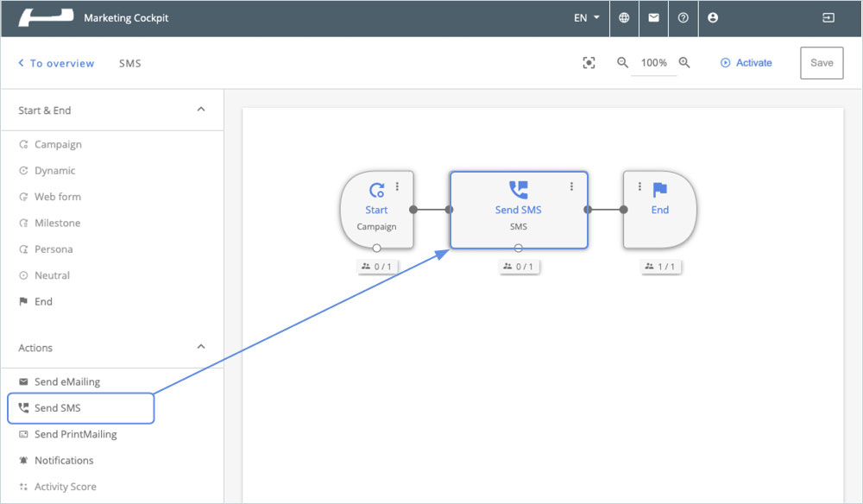This screenshot has width=863, height=504.
Task: Click the Activate button
Action: (x=746, y=63)
